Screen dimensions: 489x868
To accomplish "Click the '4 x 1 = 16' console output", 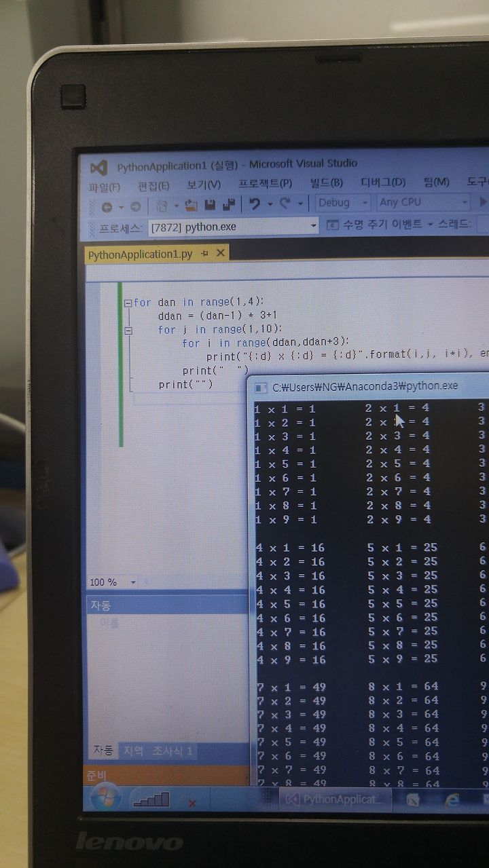I will [290, 548].
